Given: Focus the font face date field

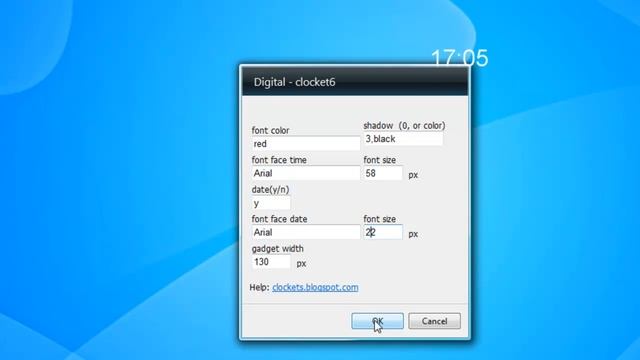Looking at the screenshot, I should (306, 232).
